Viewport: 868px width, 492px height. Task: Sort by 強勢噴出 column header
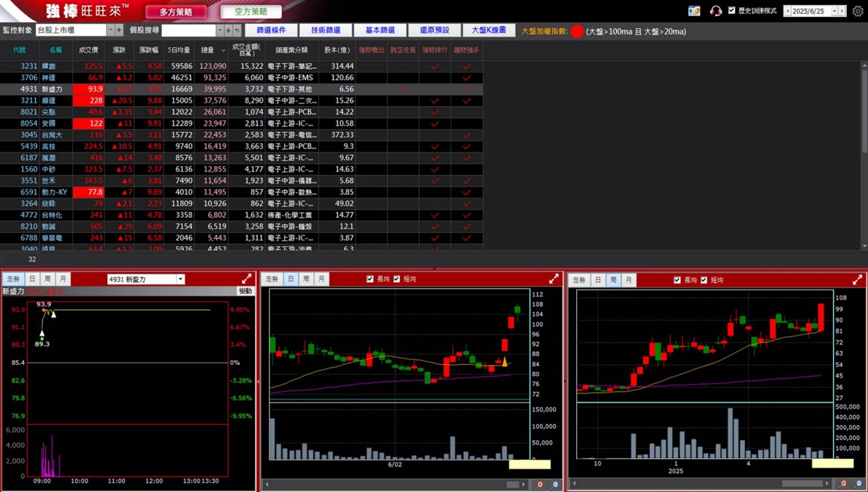click(x=370, y=51)
